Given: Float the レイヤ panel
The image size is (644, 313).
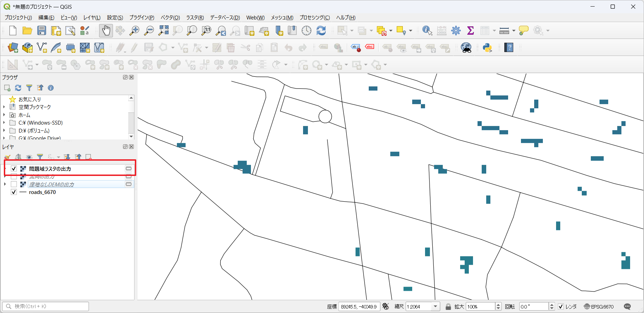Looking at the screenshot, I should pos(125,147).
